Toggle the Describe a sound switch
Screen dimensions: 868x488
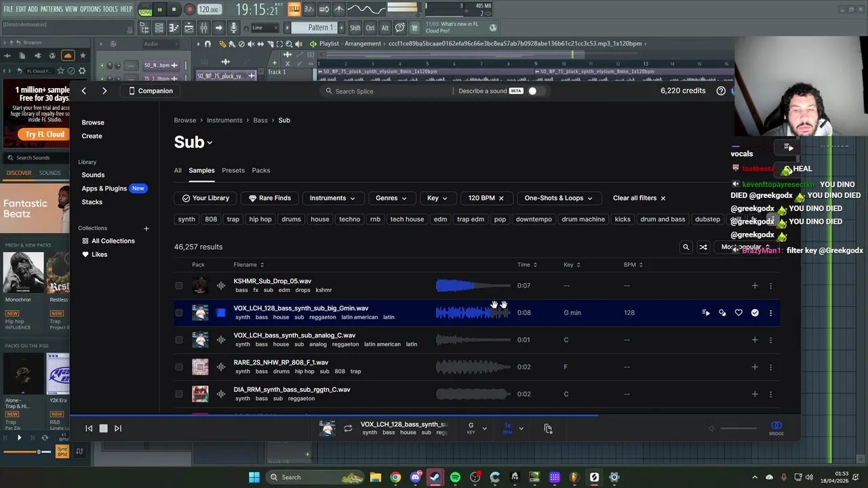click(x=536, y=91)
